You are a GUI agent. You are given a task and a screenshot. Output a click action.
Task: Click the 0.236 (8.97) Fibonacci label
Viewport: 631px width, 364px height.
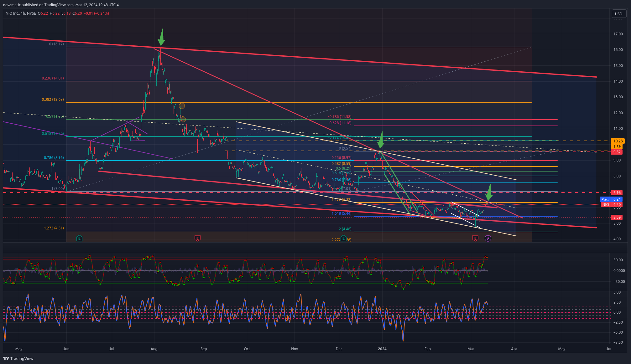coord(341,158)
